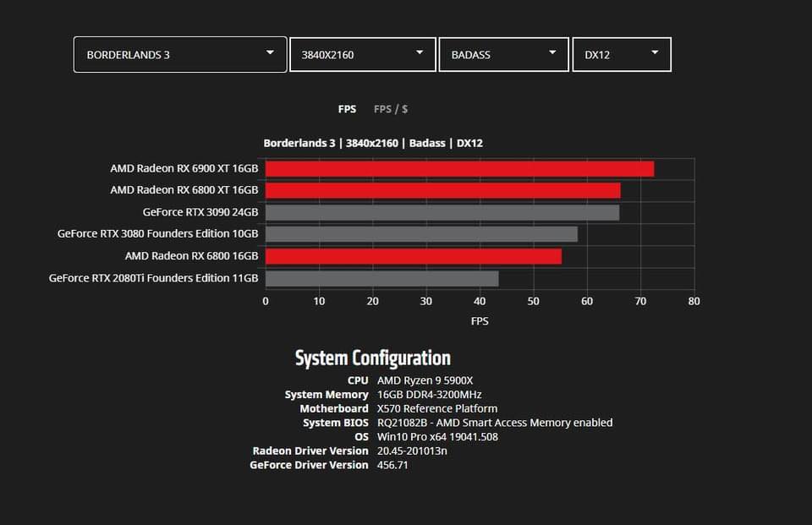Click the FPS axis label below the chart
This screenshot has width=812, height=525.
[480, 321]
